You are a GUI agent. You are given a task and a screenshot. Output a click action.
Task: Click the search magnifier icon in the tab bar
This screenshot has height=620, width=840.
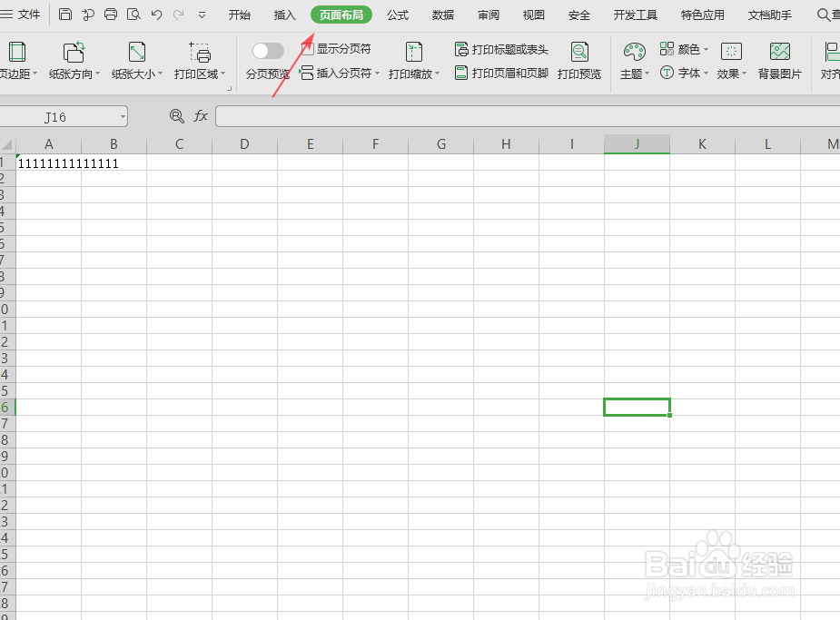click(824, 15)
